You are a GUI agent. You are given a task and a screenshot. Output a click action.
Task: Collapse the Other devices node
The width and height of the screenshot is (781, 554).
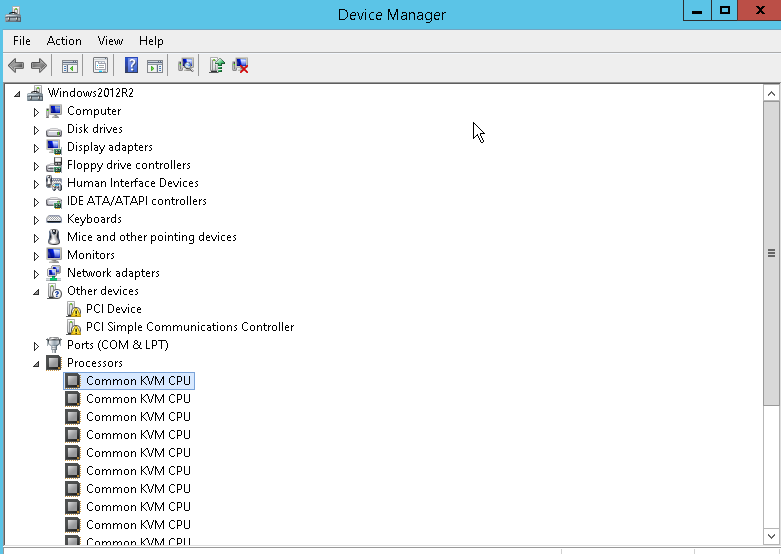(x=36, y=292)
